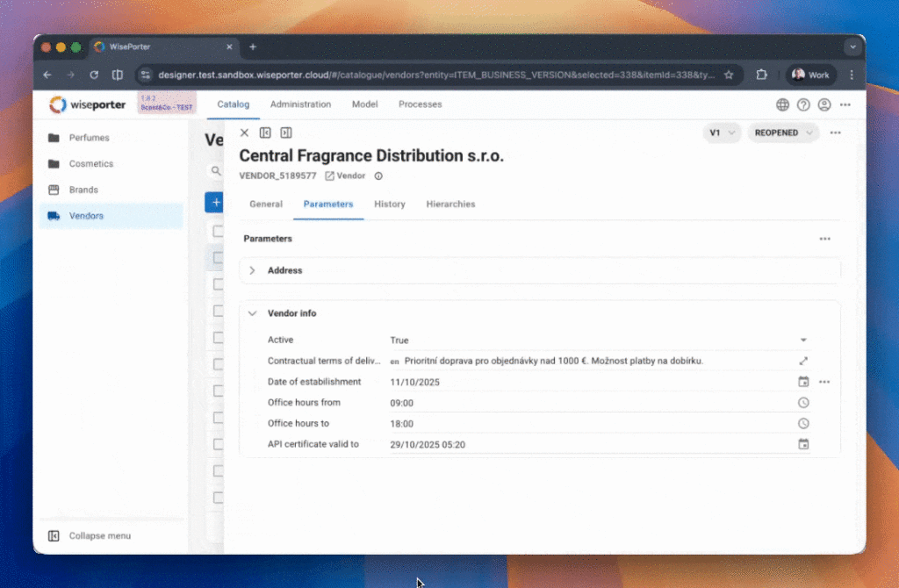Expand the Contractual terms text editor icon
Screen dimensions: 899x588
[x=803, y=361]
